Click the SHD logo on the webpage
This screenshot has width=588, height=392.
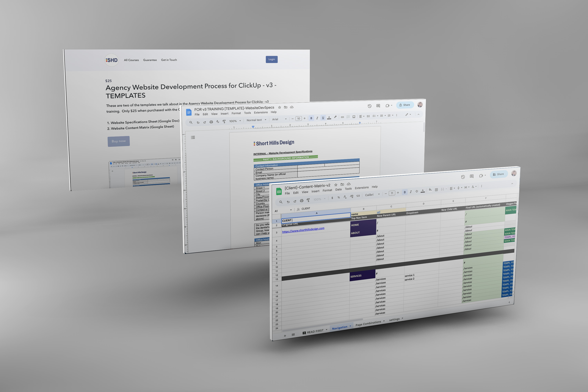111,60
